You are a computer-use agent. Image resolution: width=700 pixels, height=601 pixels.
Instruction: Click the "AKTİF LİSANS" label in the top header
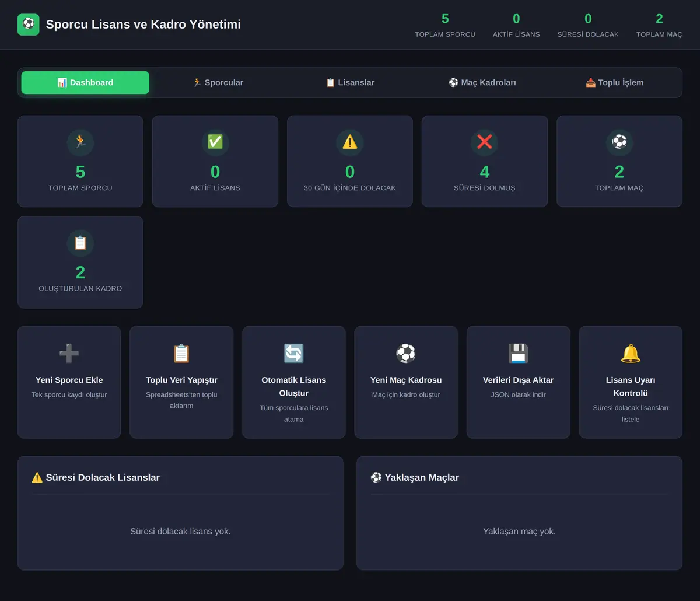click(516, 34)
